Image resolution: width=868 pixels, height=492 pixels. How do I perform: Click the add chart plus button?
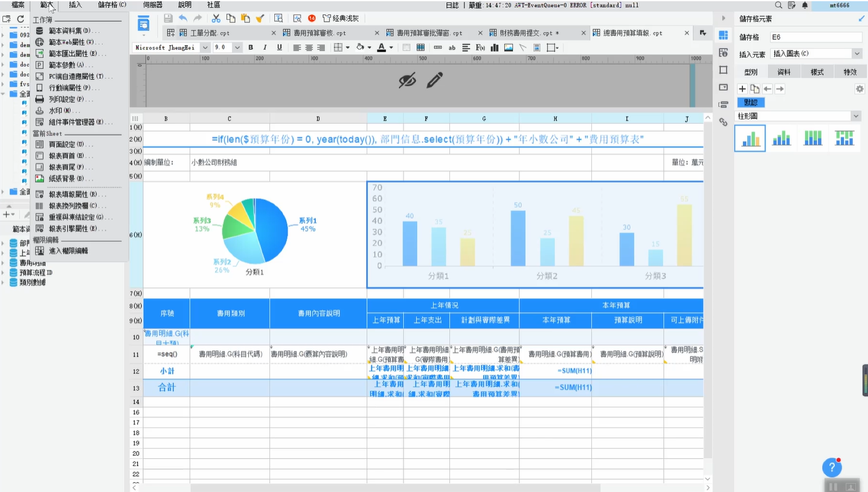point(743,89)
